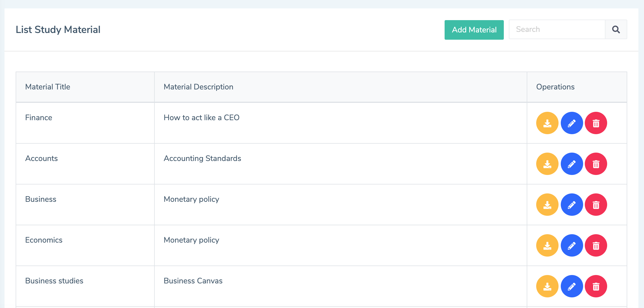Select the Finance title cell
644x308 pixels.
click(x=85, y=123)
